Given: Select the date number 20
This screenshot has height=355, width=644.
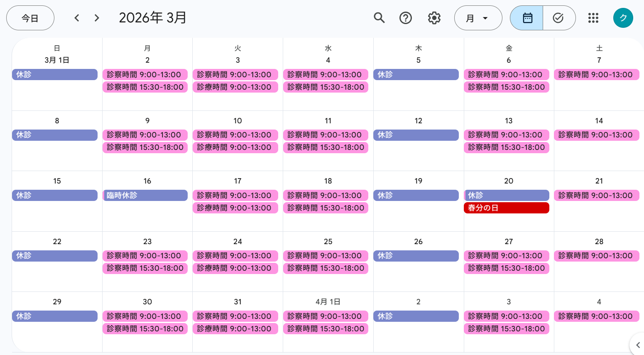Looking at the screenshot, I should [509, 181].
